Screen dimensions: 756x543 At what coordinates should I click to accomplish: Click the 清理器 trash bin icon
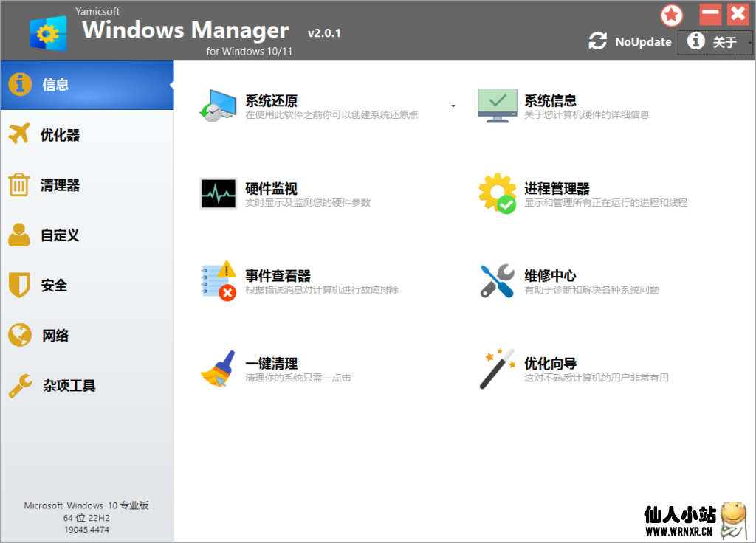tap(18, 185)
